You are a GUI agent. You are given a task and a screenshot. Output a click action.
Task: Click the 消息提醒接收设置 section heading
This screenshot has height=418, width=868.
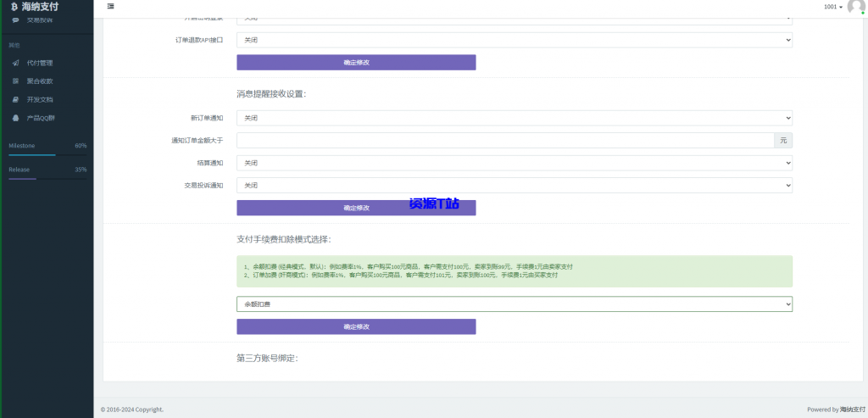point(271,93)
